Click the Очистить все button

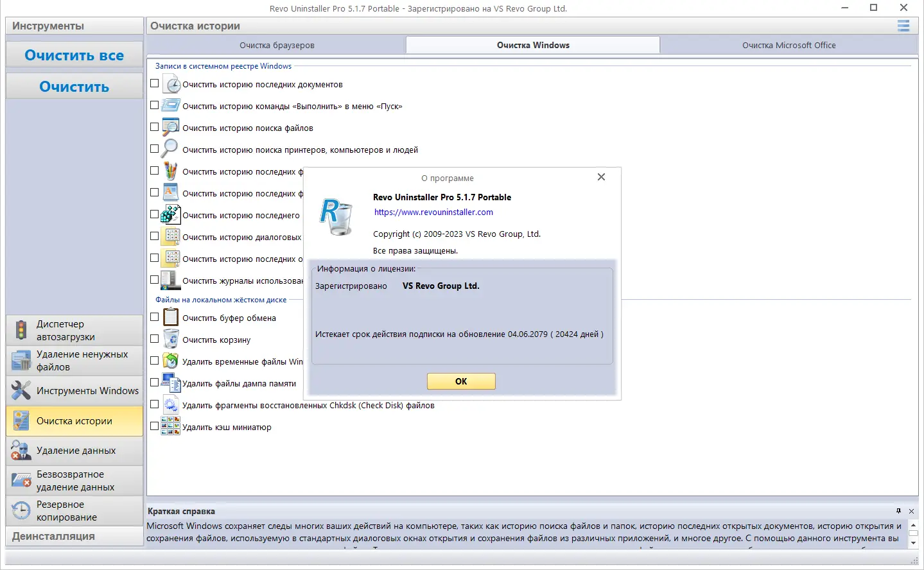(74, 55)
